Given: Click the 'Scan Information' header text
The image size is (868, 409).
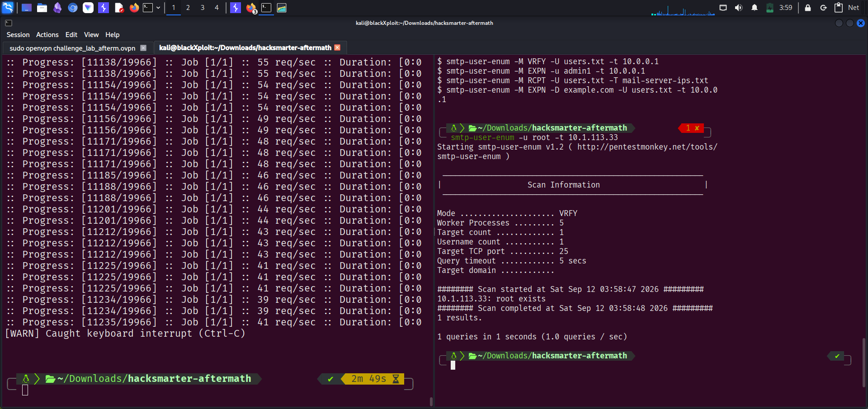Looking at the screenshot, I should (x=564, y=185).
